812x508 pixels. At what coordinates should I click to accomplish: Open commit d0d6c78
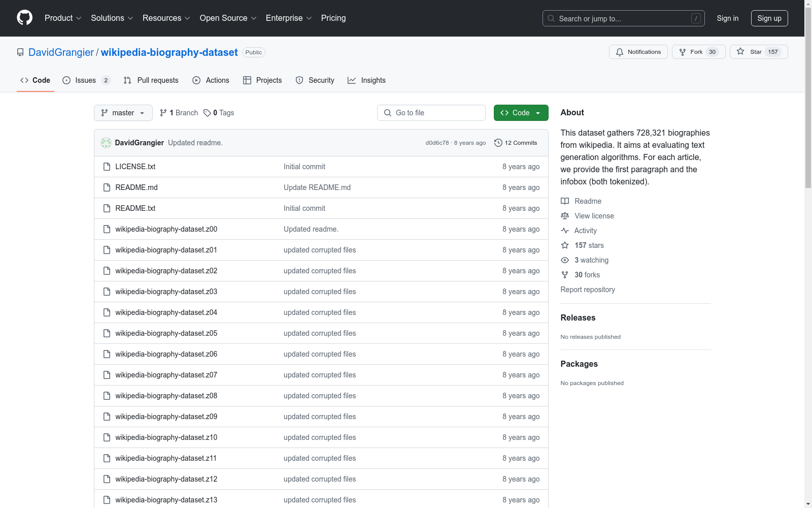(x=437, y=143)
